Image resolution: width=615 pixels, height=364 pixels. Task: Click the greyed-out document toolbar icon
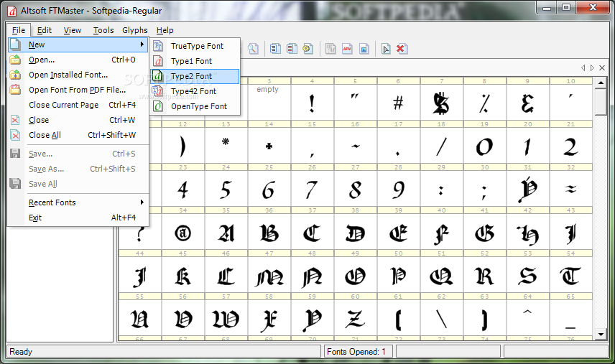330,49
